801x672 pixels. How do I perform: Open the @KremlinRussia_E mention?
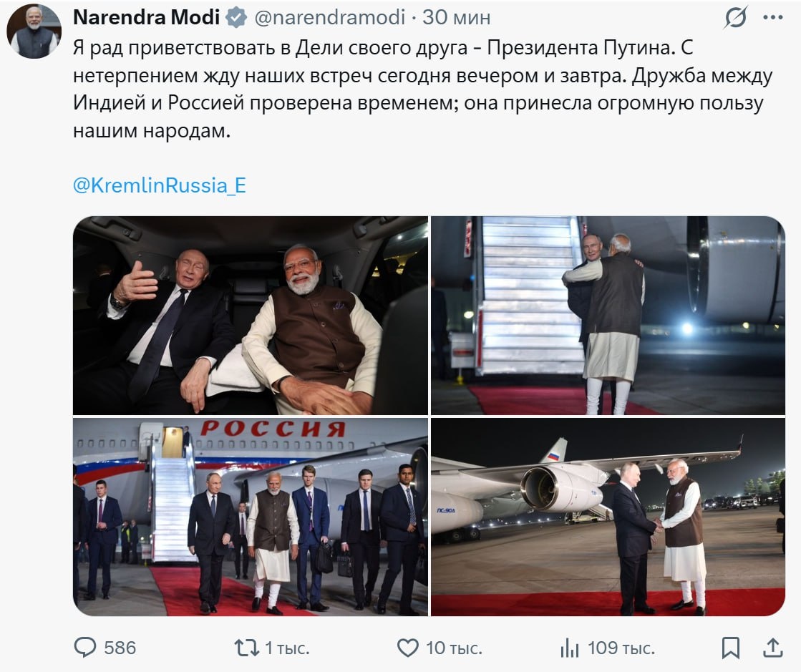pyautogui.click(x=160, y=185)
